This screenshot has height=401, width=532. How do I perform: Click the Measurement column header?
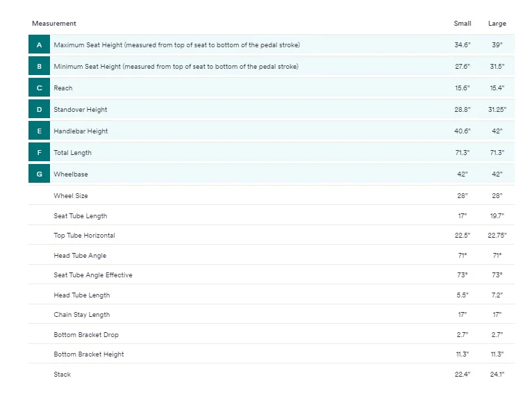pos(54,24)
